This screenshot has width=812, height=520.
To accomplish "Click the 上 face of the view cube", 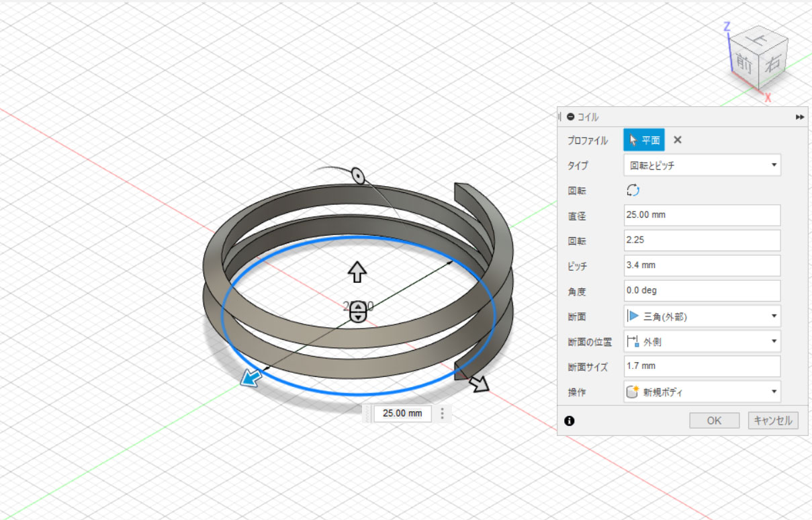I will (x=760, y=39).
